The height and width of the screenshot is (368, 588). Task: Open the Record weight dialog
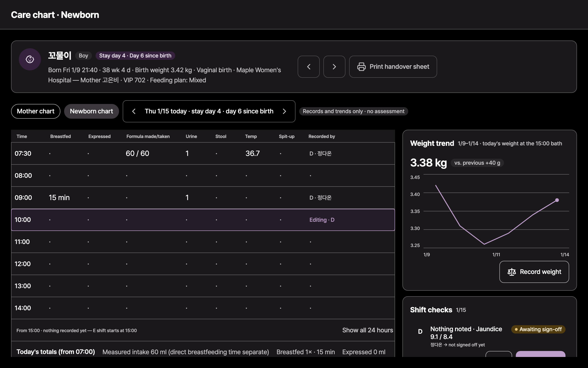pyautogui.click(x=534, y=272)
